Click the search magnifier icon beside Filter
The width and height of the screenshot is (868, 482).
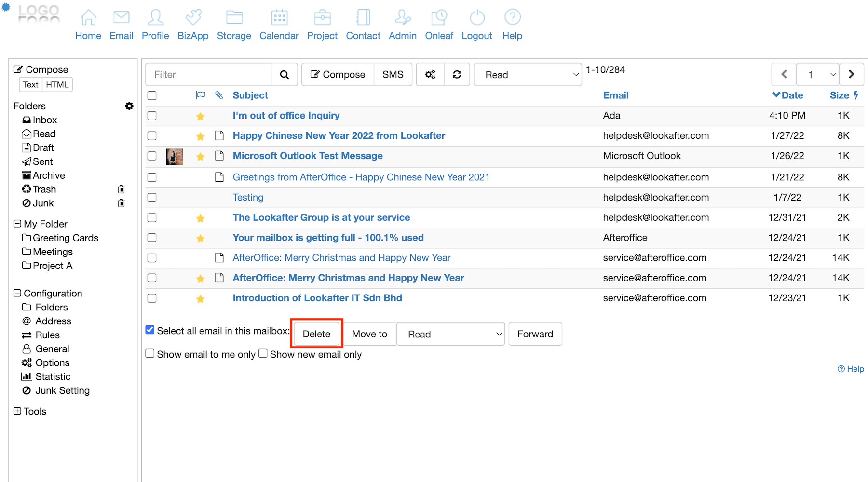click(285, 75)
